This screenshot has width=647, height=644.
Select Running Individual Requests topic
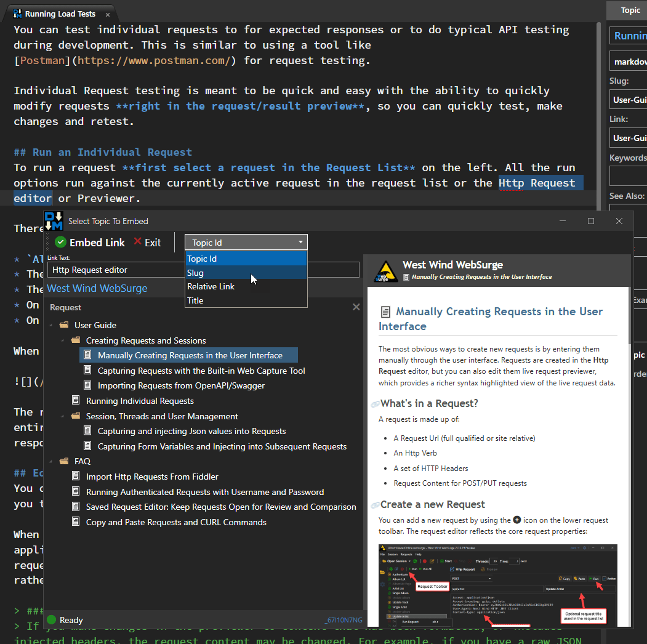(x=140, y=401)
